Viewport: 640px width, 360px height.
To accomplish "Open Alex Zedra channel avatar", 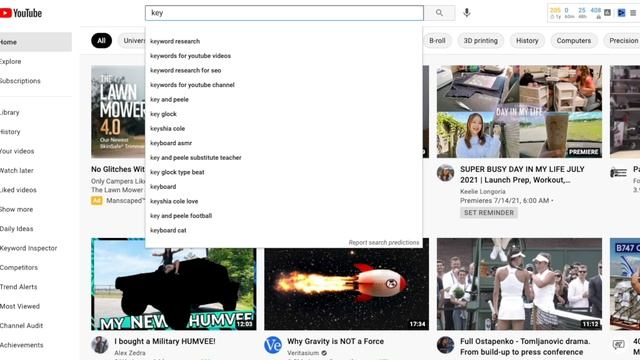I will point(100,345).
